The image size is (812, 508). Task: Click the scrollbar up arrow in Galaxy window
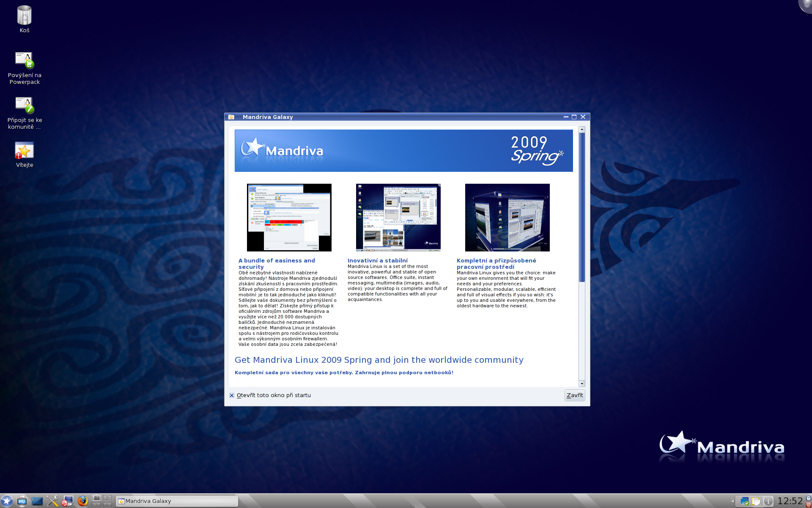point(582,130)
